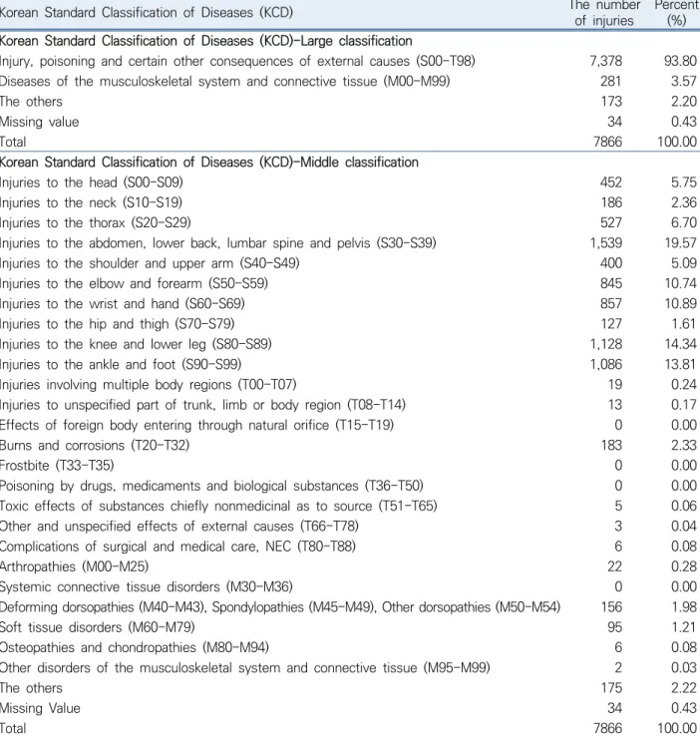Click 'Soft tissue disorders (M60-M79)' label
This screenshot has width=700, height=736.
pos(97,626)
